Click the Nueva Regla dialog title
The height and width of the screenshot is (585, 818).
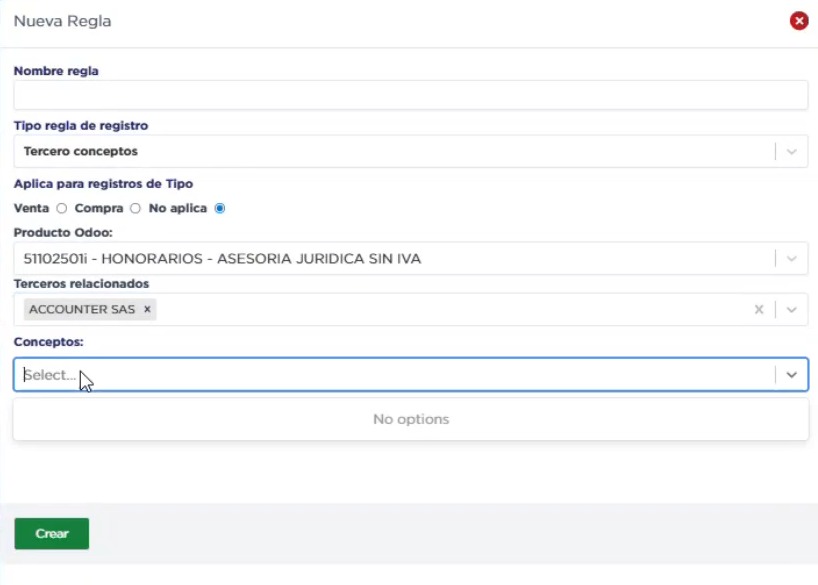(62, 21)
